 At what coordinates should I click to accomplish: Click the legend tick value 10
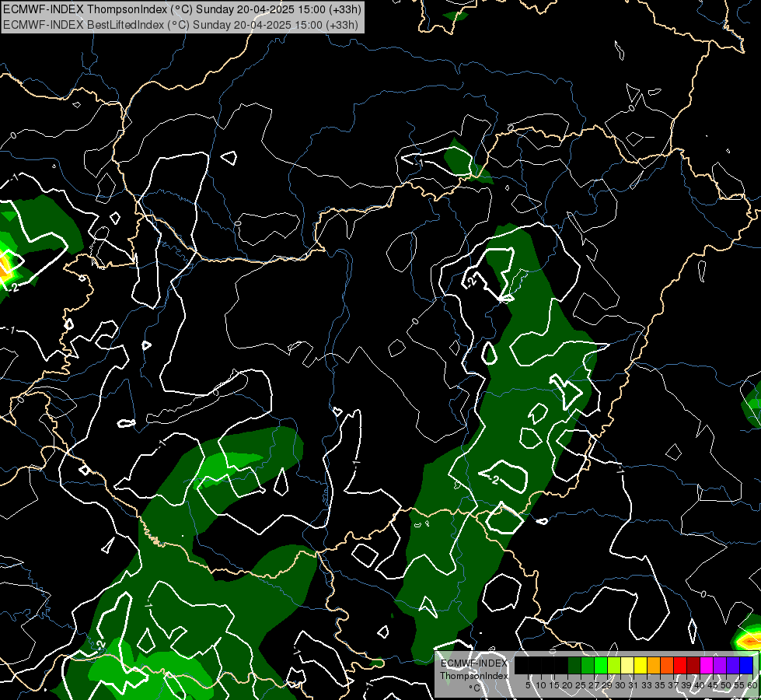pyautogui.click(x=541, y=685)
